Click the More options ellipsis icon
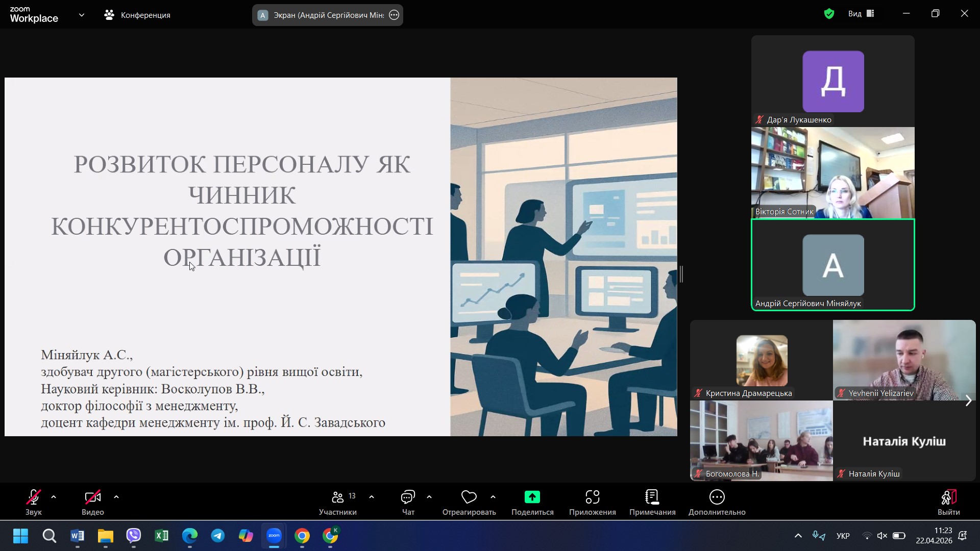The height and width of the screenshot is (551, 980). pos(717,497)
